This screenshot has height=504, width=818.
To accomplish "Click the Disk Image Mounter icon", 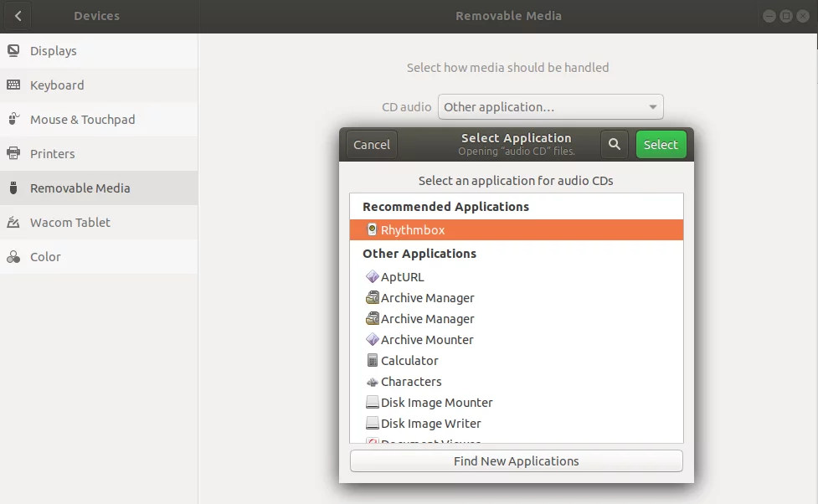I will 373,403.
